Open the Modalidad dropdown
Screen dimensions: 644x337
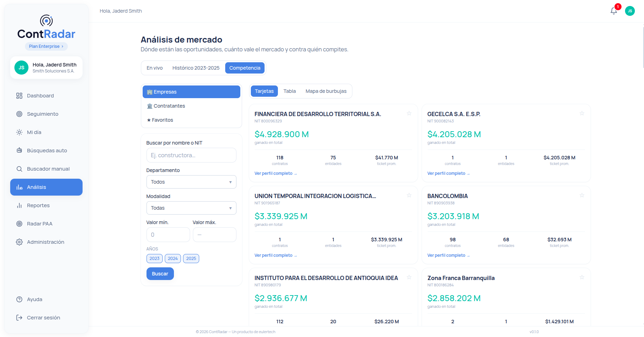point(191,208)
